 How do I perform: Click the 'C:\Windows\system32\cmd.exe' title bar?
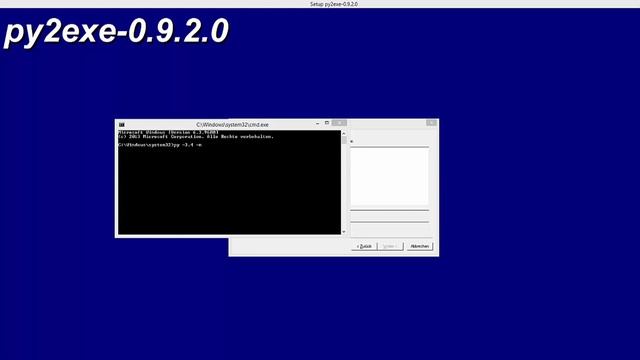(x=232, y=124)
